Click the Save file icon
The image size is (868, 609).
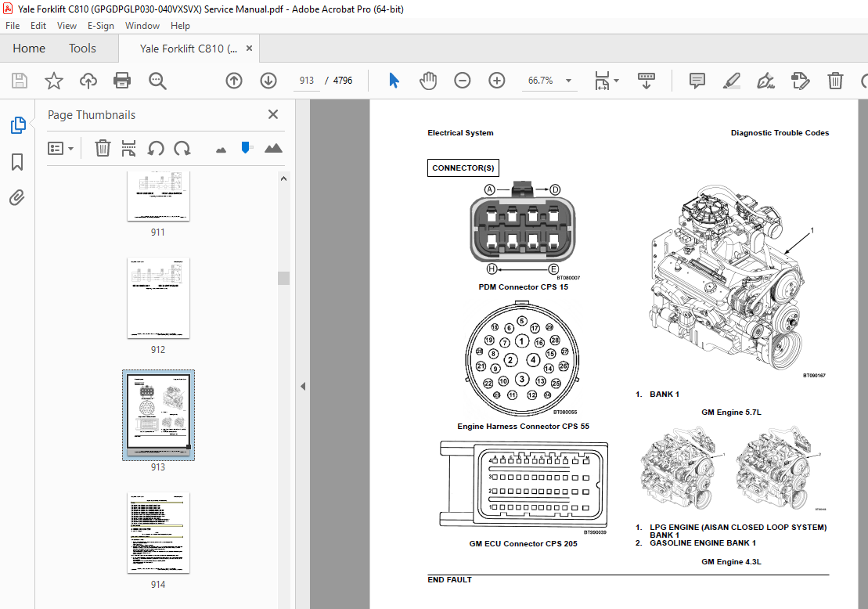[x=20, y=81]
